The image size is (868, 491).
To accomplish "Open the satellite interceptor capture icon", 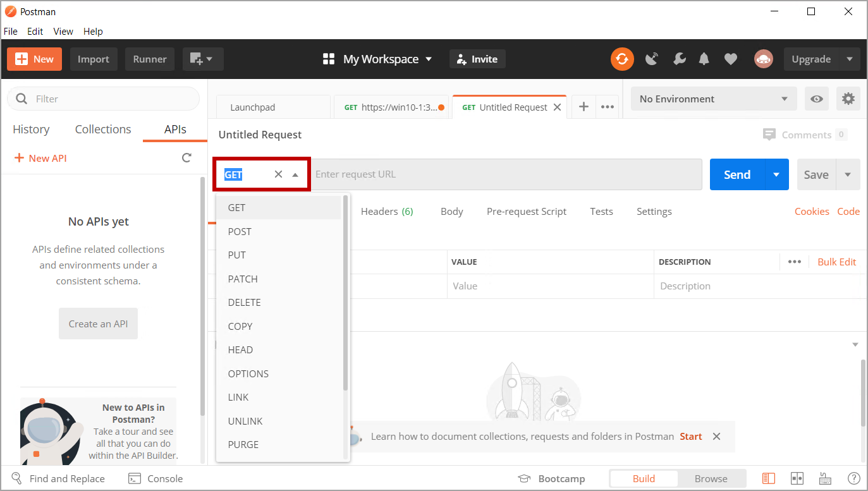I will [652, 59].
